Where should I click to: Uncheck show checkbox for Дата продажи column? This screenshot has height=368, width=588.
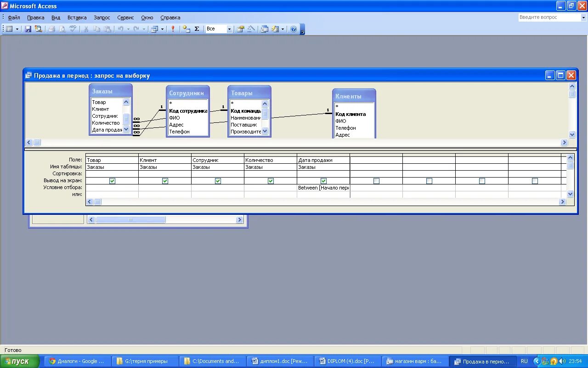(323, 181)
